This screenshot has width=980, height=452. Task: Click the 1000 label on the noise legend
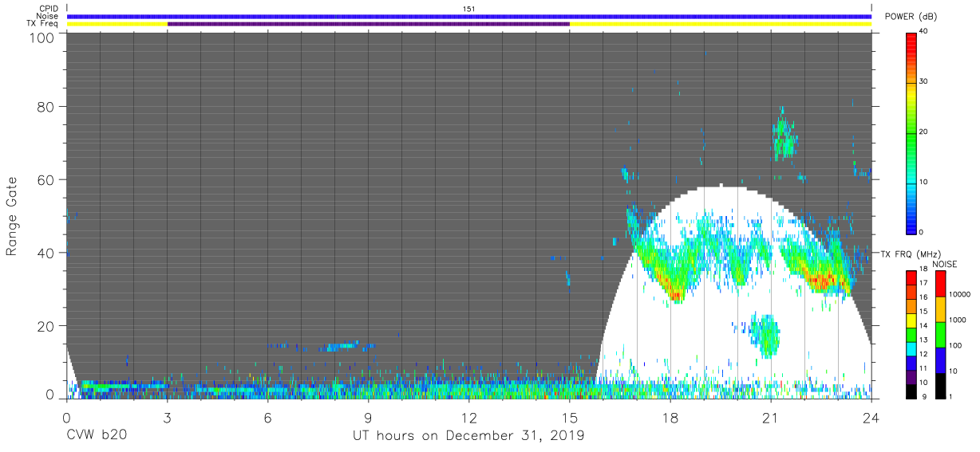tap(958, 320)
